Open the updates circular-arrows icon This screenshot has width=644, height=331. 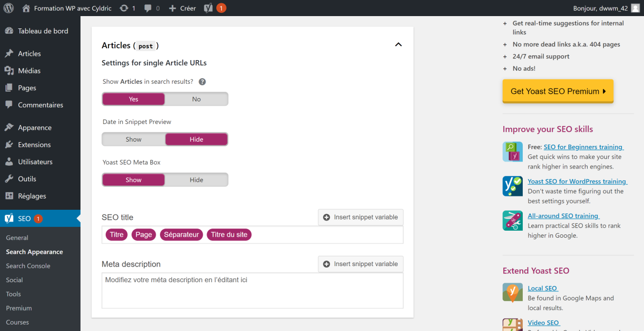pyautogui.click(x=124, y=8)
